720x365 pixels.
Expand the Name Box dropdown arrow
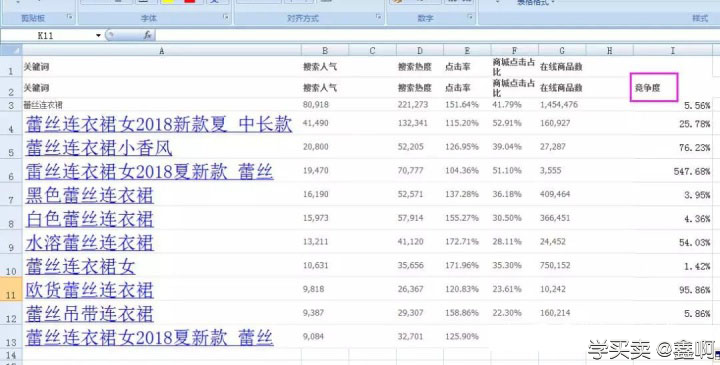[98, 35]
